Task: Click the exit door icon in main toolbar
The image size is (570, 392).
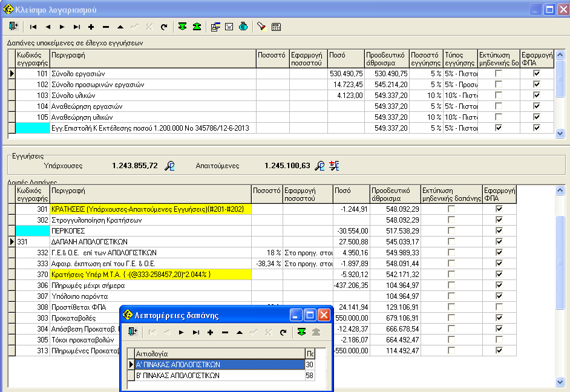Action: pyautogui.click(x=14, y=27)
